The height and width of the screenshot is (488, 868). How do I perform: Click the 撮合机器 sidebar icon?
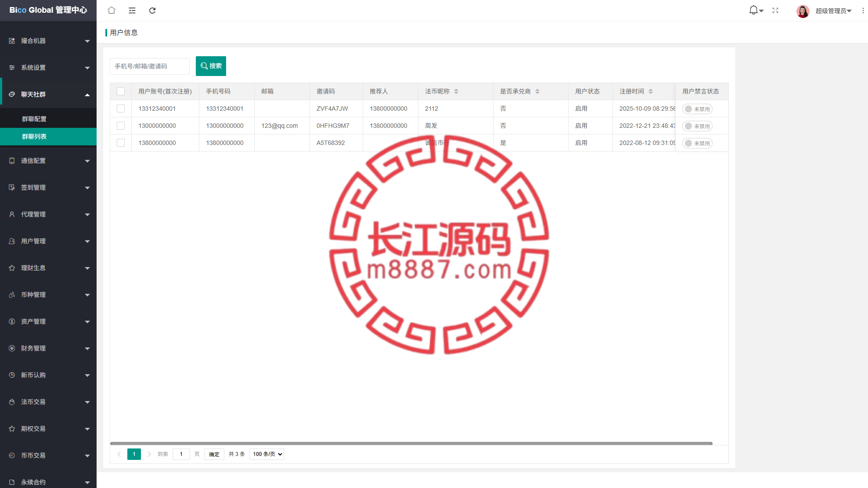coord(12,41)
